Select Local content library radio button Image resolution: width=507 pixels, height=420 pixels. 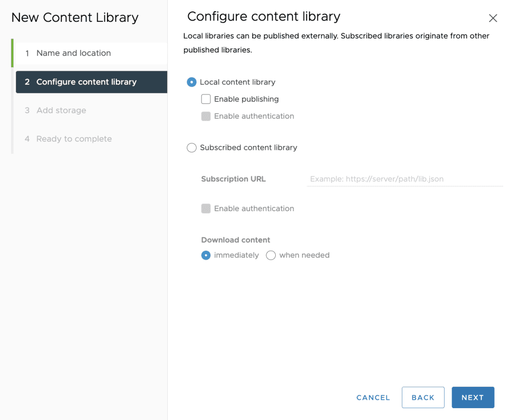192,82
